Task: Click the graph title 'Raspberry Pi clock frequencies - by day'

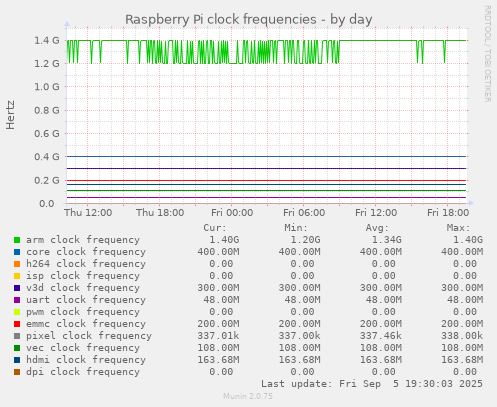Action: (249, 19)
